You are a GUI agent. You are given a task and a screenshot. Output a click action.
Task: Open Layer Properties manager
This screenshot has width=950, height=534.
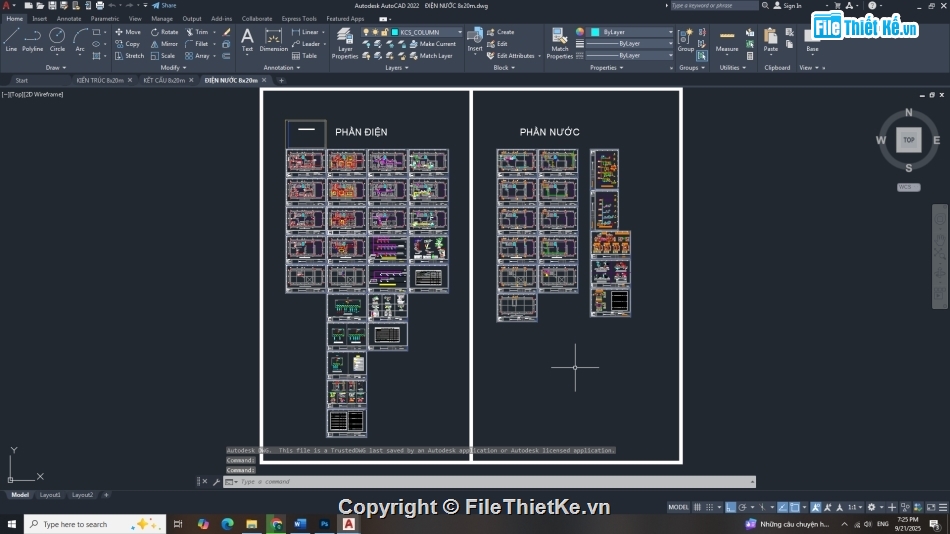(345, 41)
